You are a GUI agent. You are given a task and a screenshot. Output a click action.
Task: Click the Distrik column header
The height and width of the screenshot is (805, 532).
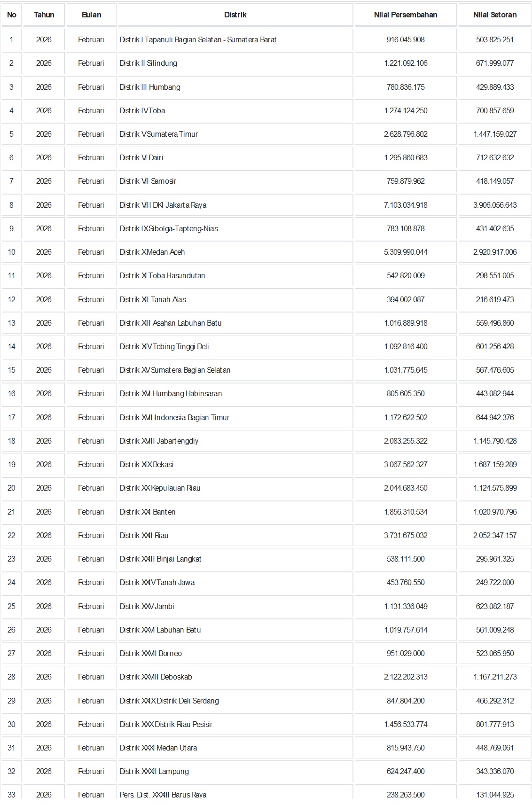[235, 15]
